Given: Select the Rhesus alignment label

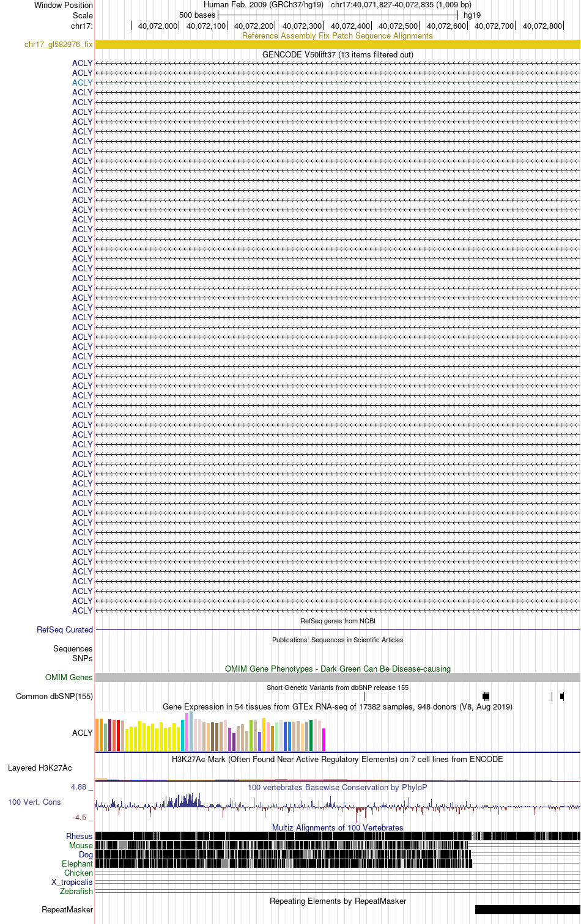Looking at the screenshot, I should point(80,836).
